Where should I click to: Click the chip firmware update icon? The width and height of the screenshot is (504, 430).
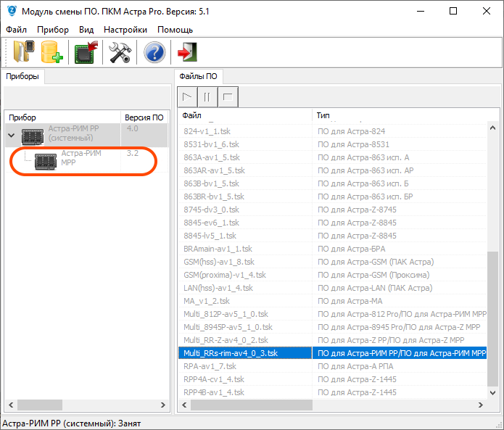(x=86, y=53)
